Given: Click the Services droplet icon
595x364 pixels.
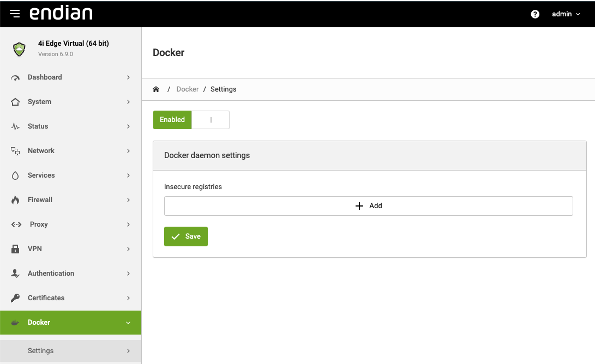Looking at the screenshot, I should coord(15,175).
